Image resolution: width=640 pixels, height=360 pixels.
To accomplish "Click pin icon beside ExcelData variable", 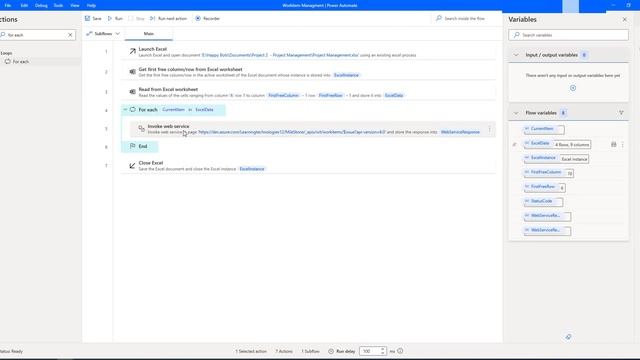I will tap(514, 144).
